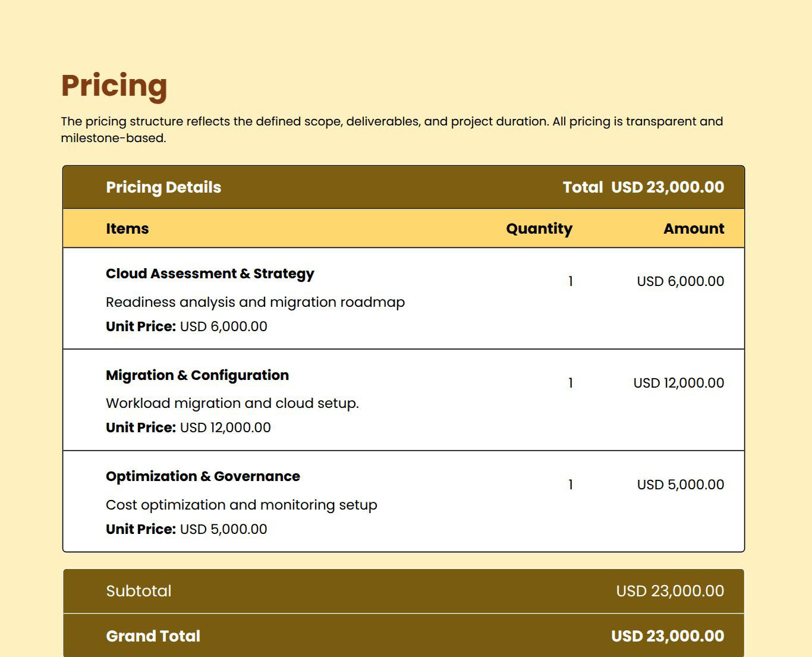Select the Grand Total row label

pos(153,636)
